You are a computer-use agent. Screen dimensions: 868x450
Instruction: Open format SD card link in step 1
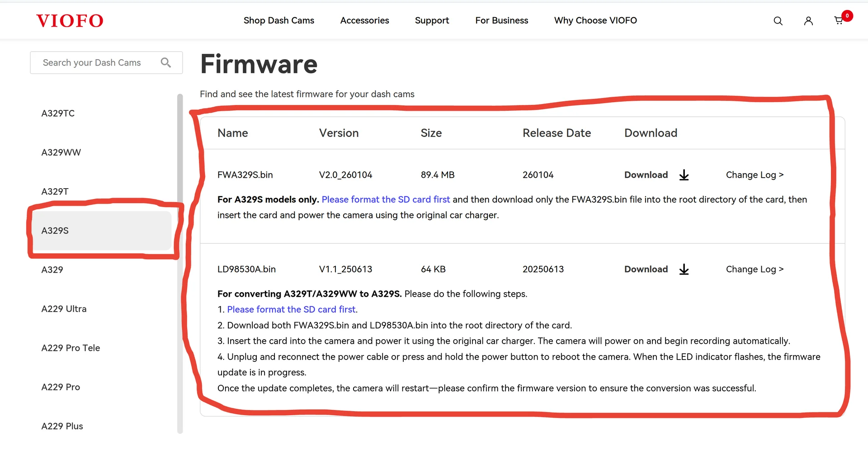point(291,309)
